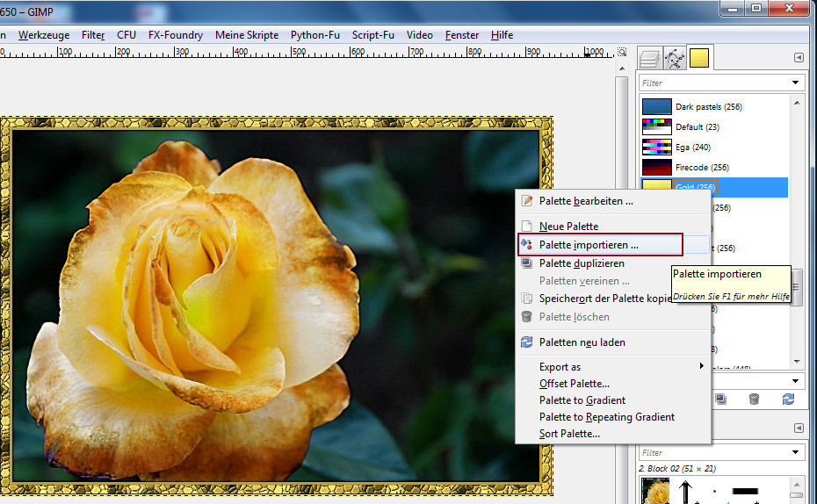Screen dimensions: 817x504
Task: Click the refresh palettes icon
Action: (788, 399)
